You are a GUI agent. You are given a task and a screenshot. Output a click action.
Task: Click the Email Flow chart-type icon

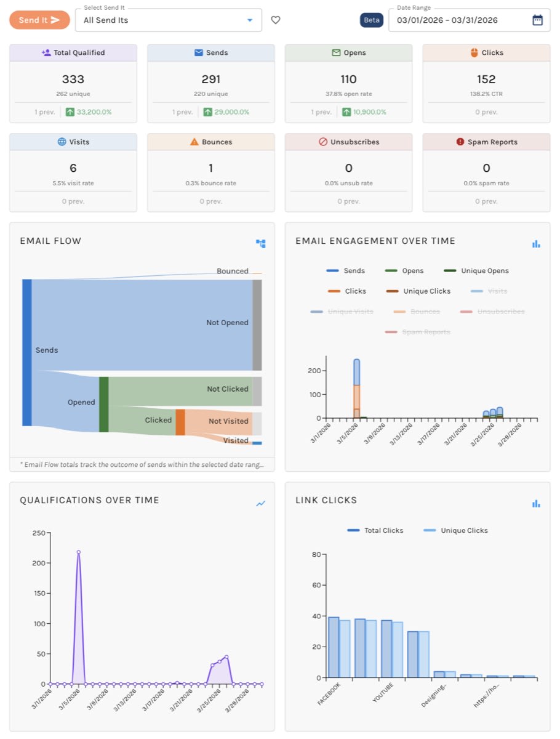[x=261, y=244]
